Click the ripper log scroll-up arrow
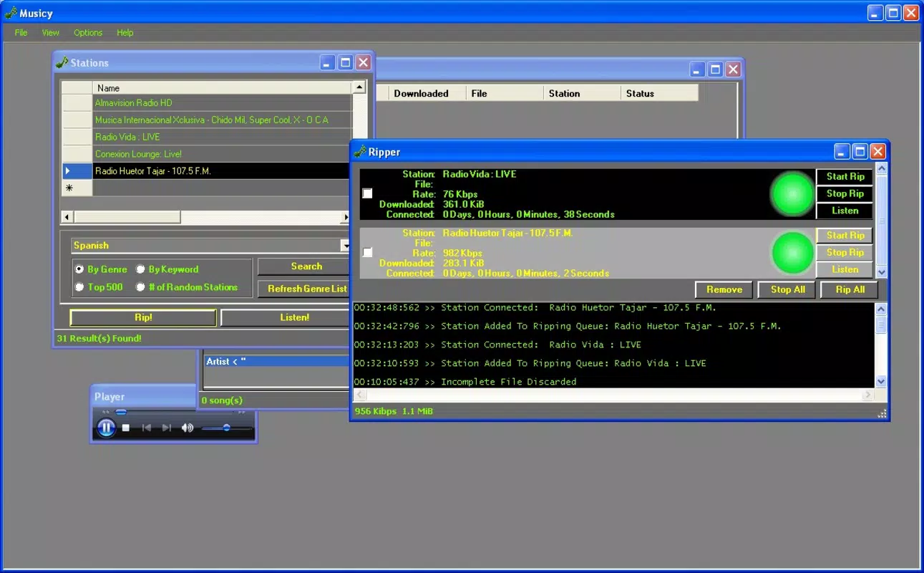This screenshot has width=924, height=573. point(881,309)
